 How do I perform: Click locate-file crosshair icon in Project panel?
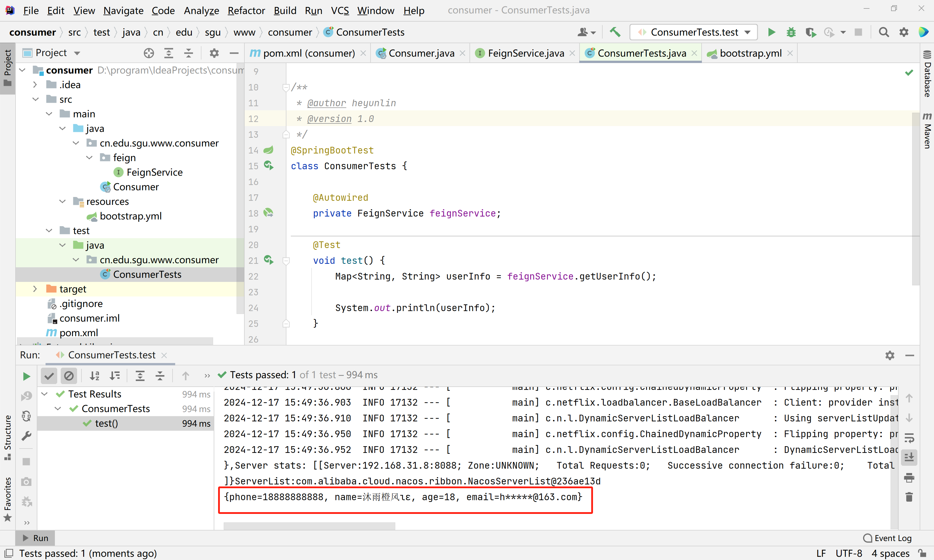pyautogui.click(x=149, y=53)
